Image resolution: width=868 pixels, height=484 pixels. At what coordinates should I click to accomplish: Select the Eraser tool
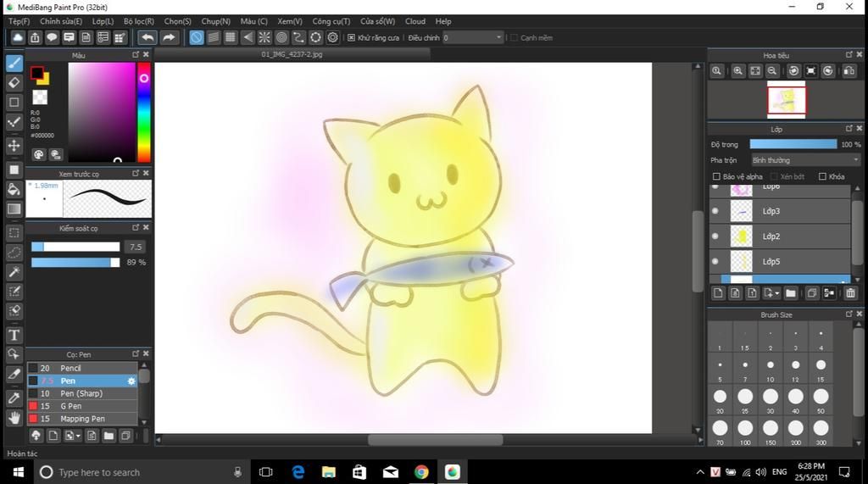point(14,82)
